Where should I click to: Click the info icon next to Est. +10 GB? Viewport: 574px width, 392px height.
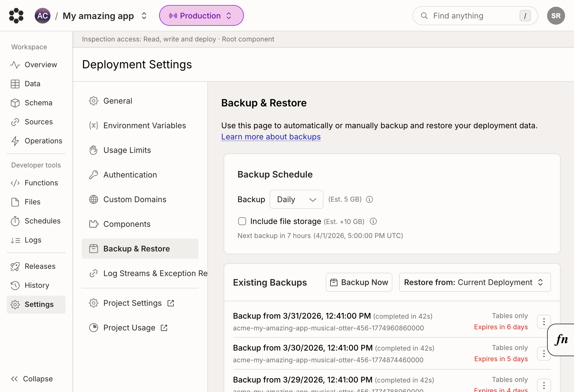point(373,221)
